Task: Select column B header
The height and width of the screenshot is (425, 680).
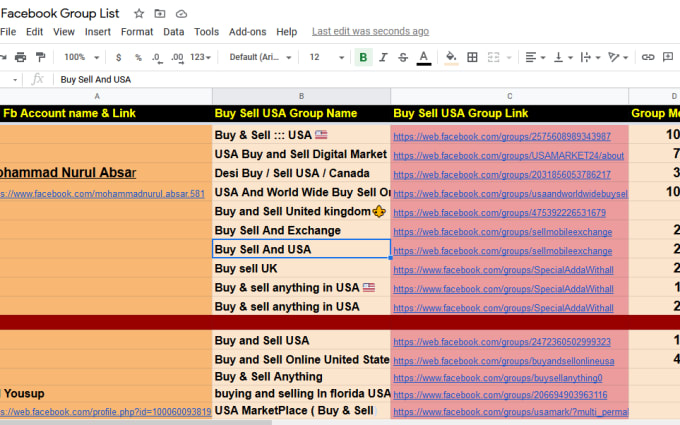Action: pyautogui.click(x=301, y=96)
